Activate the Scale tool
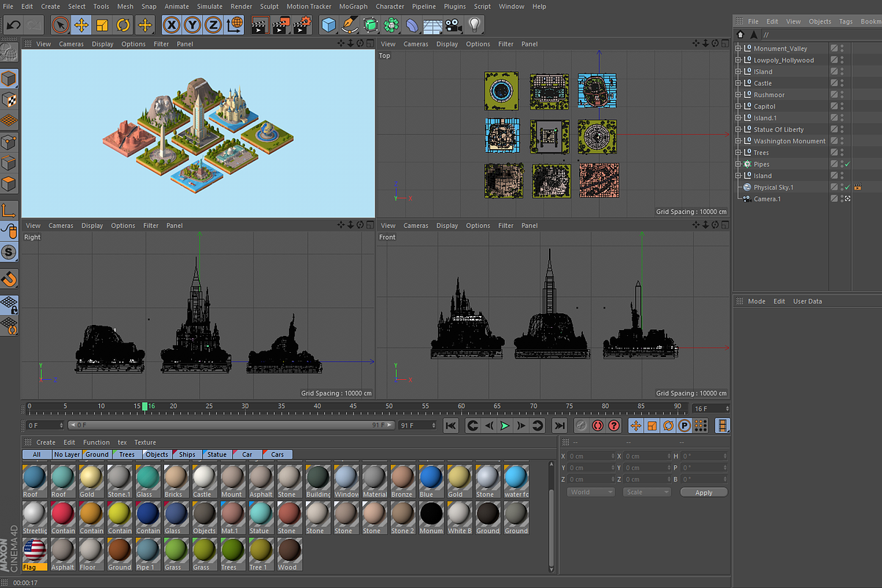882x588 pixels. pyautogui.click(x=102, y=25)
